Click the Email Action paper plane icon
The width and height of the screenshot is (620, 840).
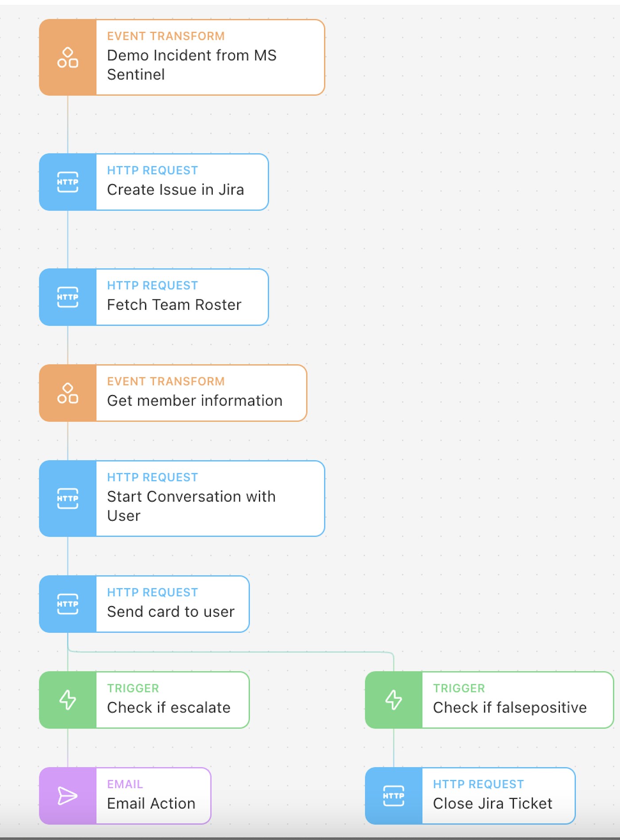click(68, 796)
